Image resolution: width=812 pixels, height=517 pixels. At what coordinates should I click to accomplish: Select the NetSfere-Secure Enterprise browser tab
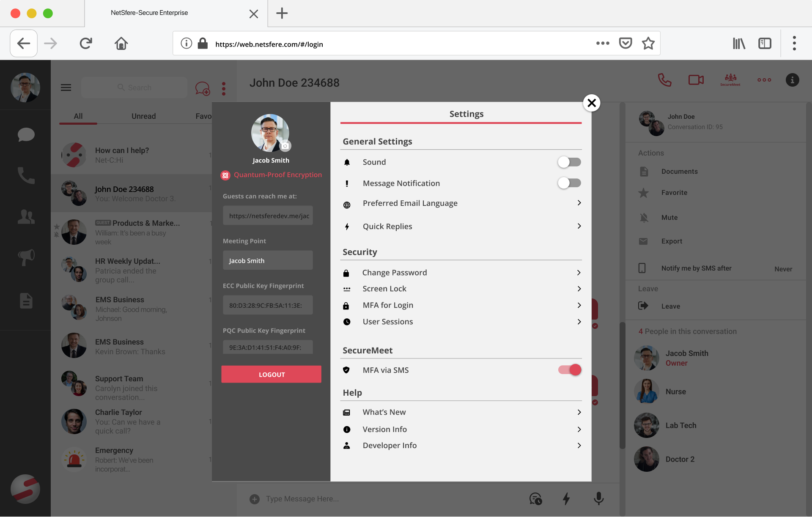pyautogui.click(x=176, y=13)
